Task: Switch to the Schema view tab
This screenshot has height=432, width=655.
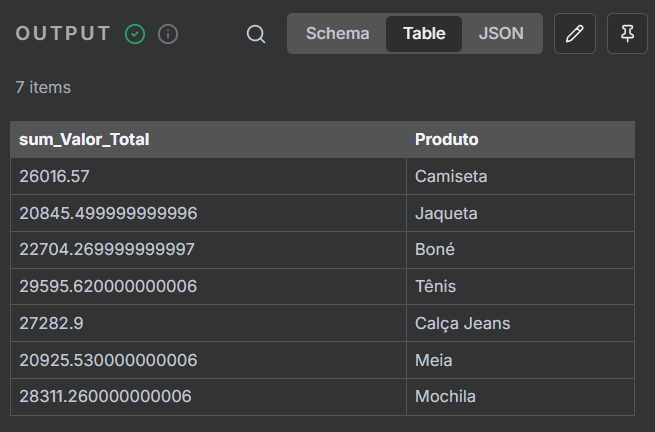Action: pyautogui.click(x=338, y=33)
